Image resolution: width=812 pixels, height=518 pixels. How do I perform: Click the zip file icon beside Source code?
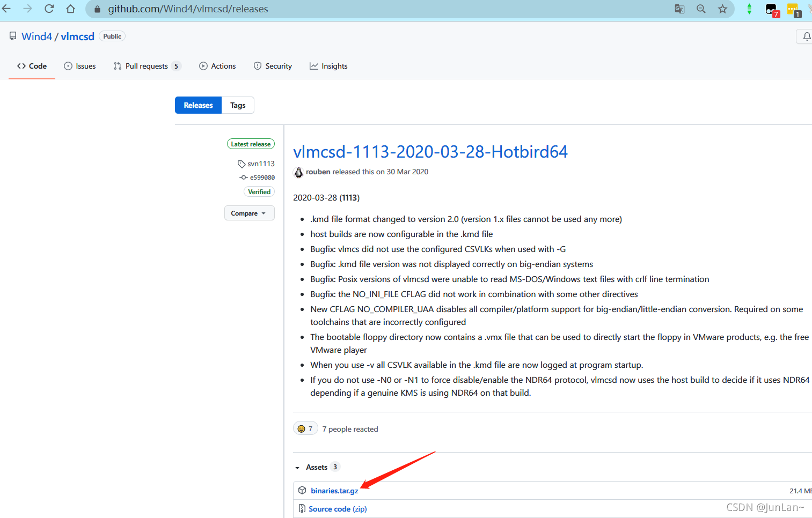pos(302,508)
